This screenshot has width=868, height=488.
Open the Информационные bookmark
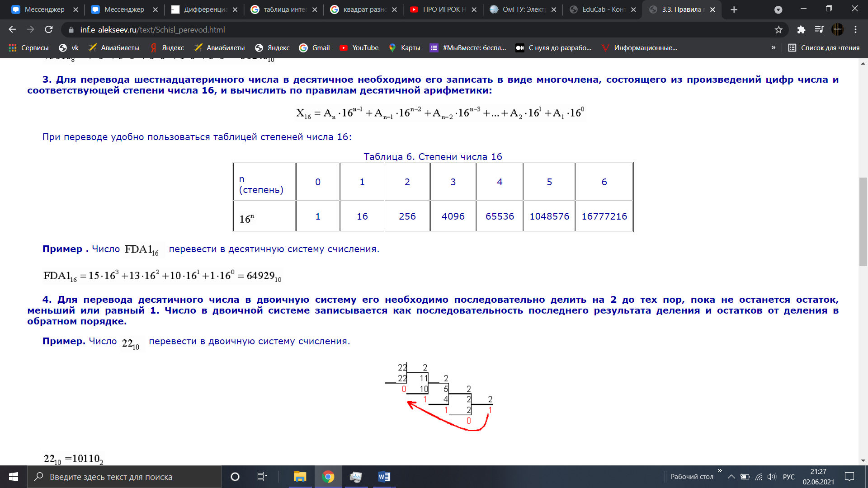pos(639,47)
